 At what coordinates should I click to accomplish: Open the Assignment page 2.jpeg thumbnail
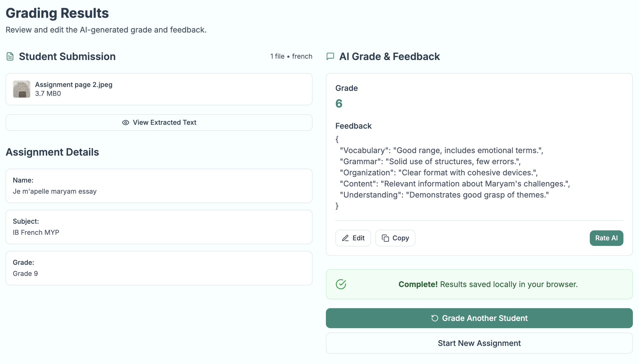click(22, 89)
